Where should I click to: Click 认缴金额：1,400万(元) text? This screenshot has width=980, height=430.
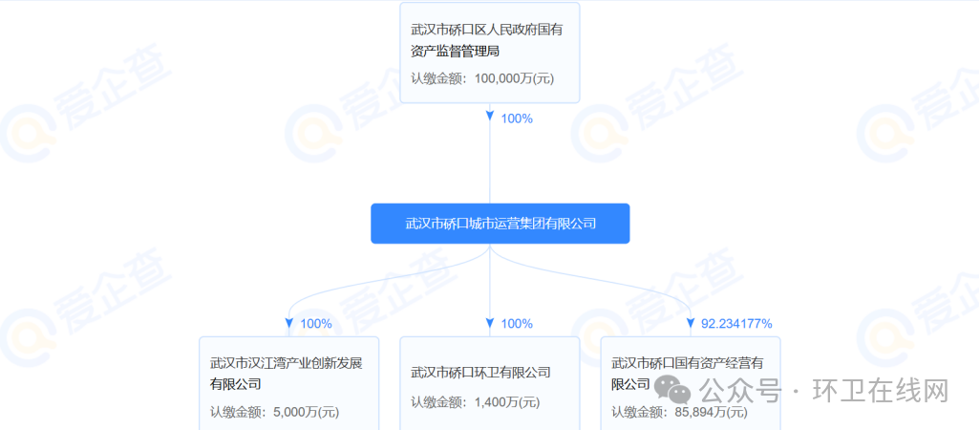pyautogui.click(x=475, y=402)
